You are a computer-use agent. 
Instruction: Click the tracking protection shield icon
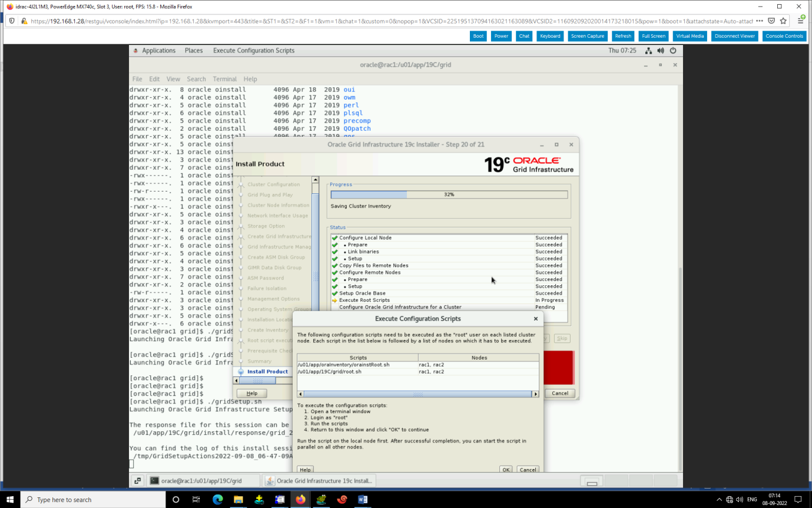[12, 21]
